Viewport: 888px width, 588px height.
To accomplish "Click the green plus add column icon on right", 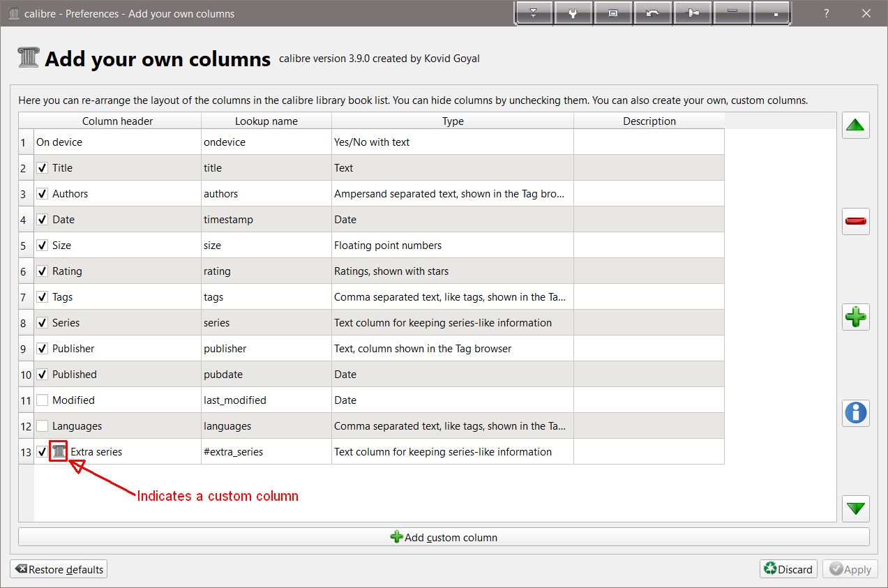I will [x=855, y=317].
